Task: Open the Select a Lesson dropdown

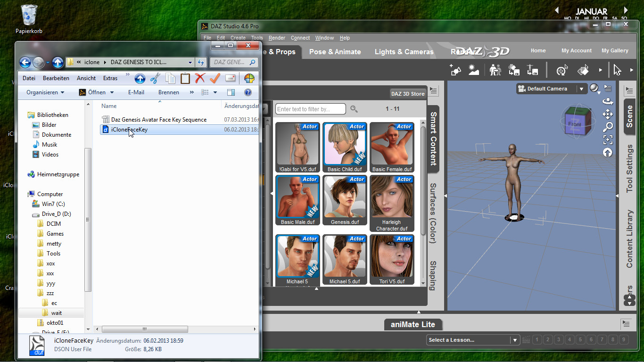Action: (x=514, y=340)
